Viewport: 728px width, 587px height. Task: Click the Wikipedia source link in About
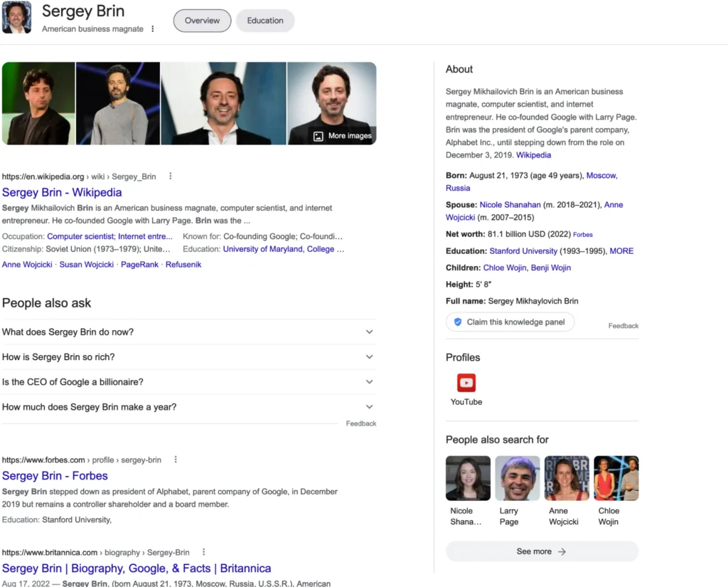533,155
